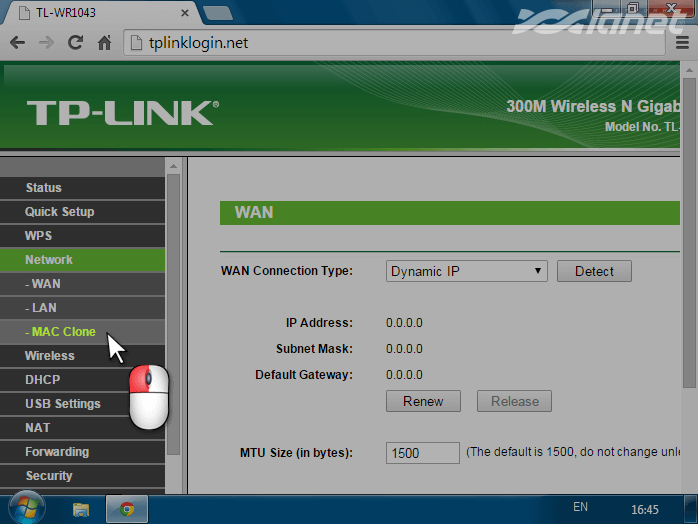Screen dimensions: 698x524
Task: Click the Chrome icon in taskbar
Action: 127,508
